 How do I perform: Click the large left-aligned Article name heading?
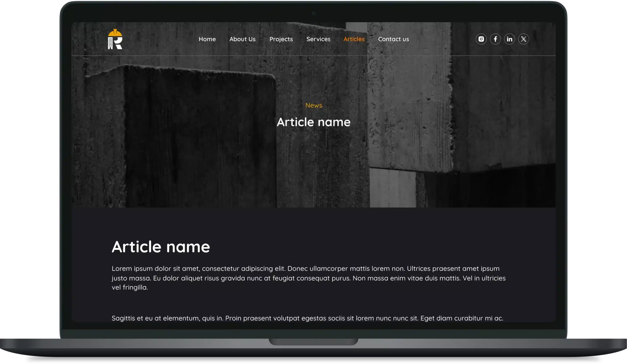click(161, 247)
